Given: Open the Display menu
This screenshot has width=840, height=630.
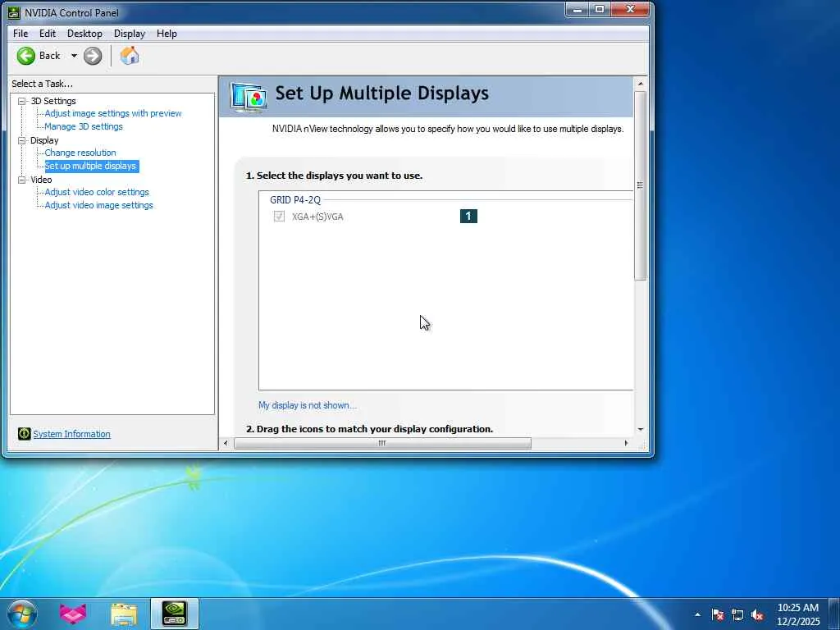Looking at the screenshot, I should click(x=130, y=33).
